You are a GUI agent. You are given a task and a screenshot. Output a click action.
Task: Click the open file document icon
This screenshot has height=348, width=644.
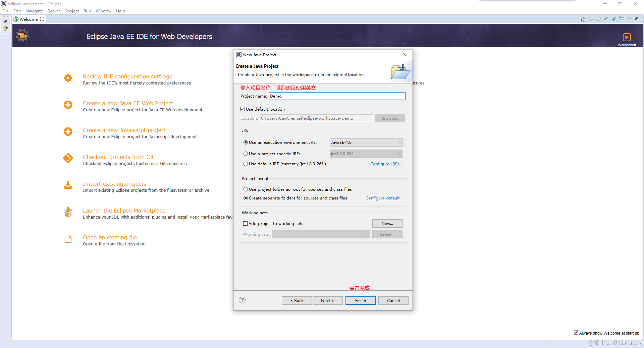68,239
